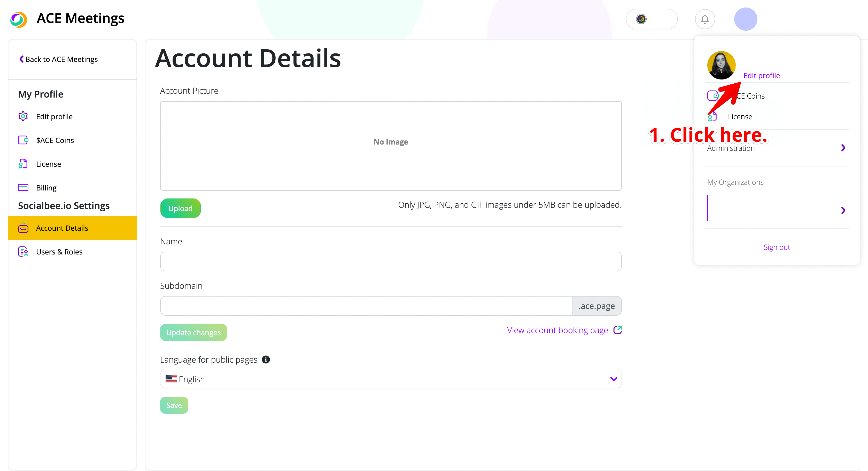Viewport: 868px width, 471px height.
Task: Click the info icon beside Language label
Action: click(x=266, y=360)
